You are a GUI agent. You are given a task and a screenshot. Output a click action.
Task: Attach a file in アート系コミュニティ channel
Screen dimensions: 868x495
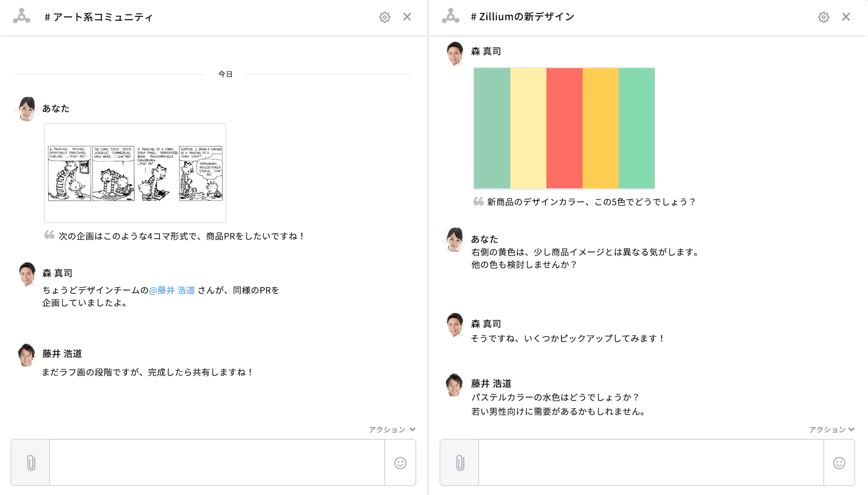[x=30, y=462]
